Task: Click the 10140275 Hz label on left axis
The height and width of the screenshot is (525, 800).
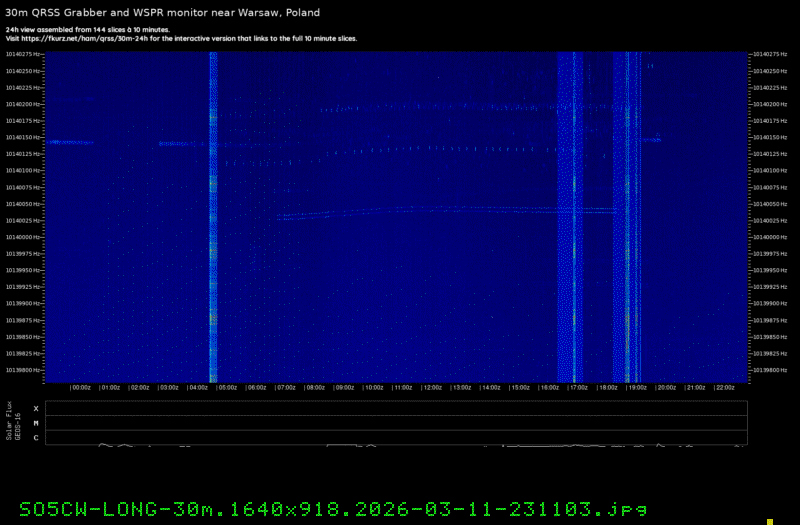Action: click(24, 54)
